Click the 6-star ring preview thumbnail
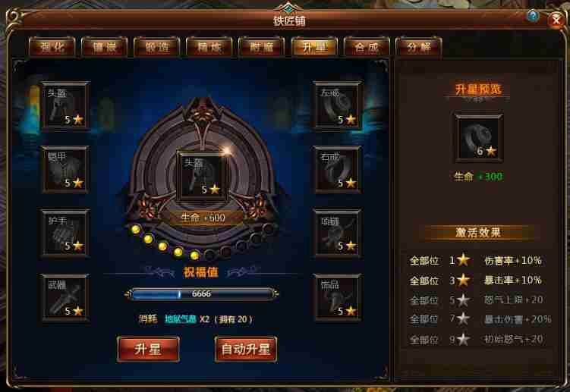This screenshot has width=570, height=392. coord(479,138)
